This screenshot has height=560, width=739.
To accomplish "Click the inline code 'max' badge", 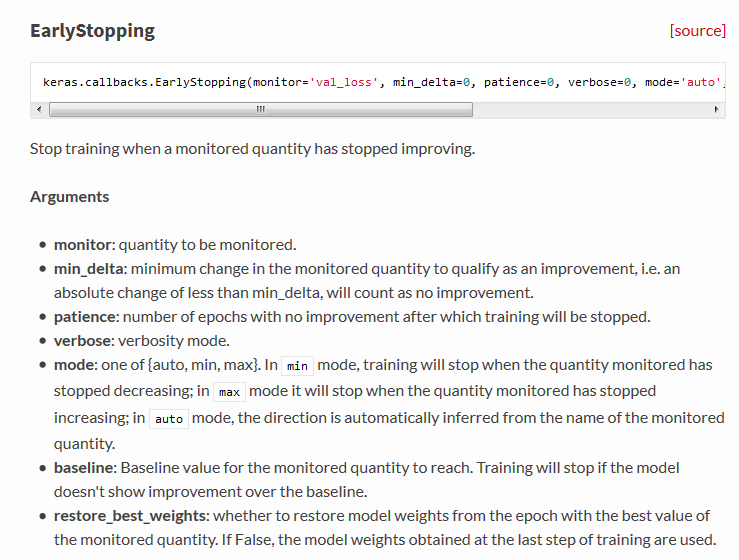I will pyautogui.click(x=229, y=391).
